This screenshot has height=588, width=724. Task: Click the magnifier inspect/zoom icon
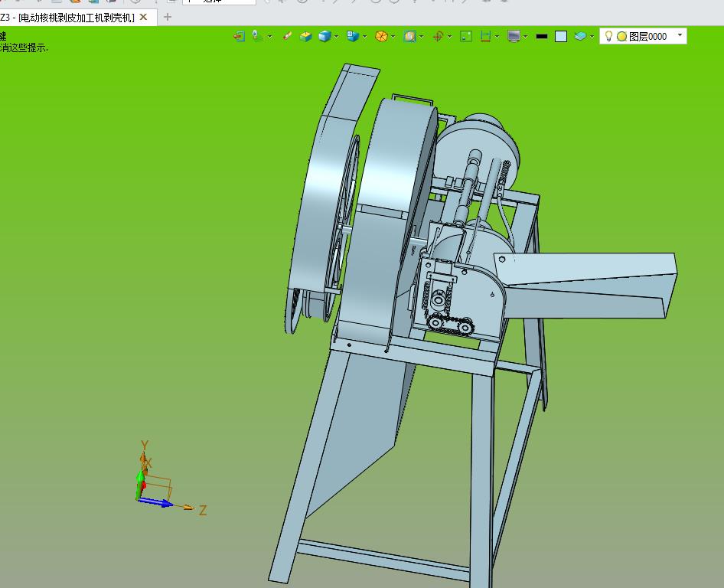coord(409,36)
